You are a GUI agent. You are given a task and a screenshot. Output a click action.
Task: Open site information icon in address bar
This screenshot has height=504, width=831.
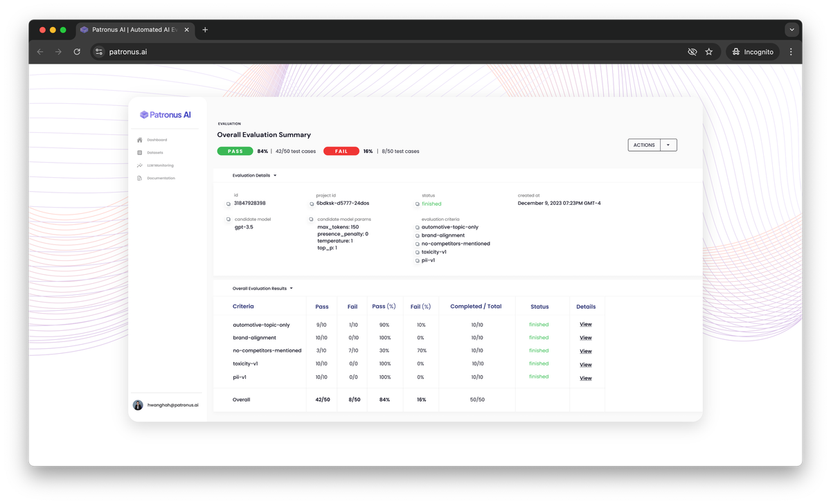pyautogui.click(x=99, y=52)
